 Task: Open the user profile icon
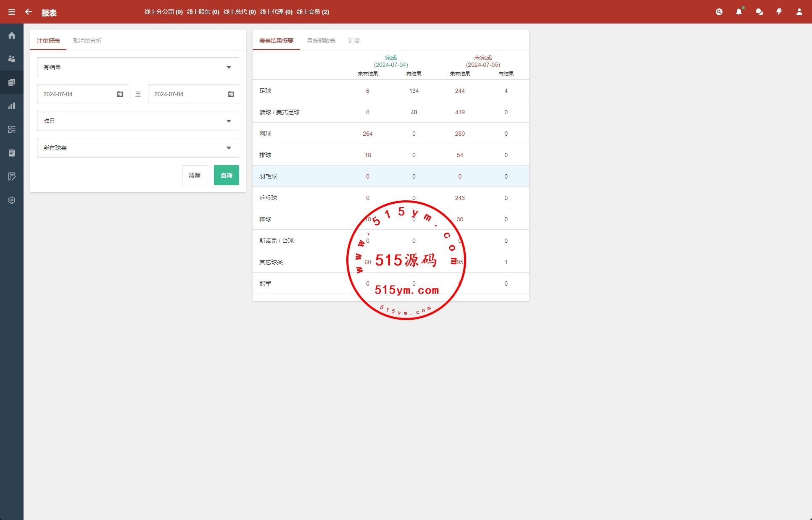coord(799,12)
